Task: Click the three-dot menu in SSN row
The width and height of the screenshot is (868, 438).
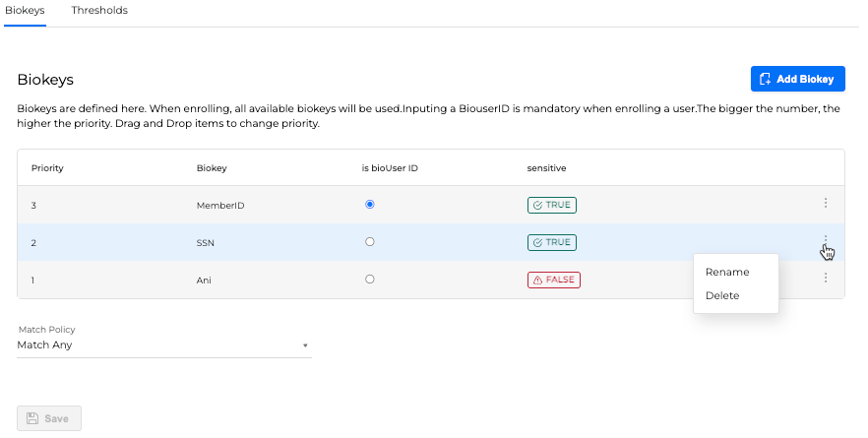Action: pos(825,241)
